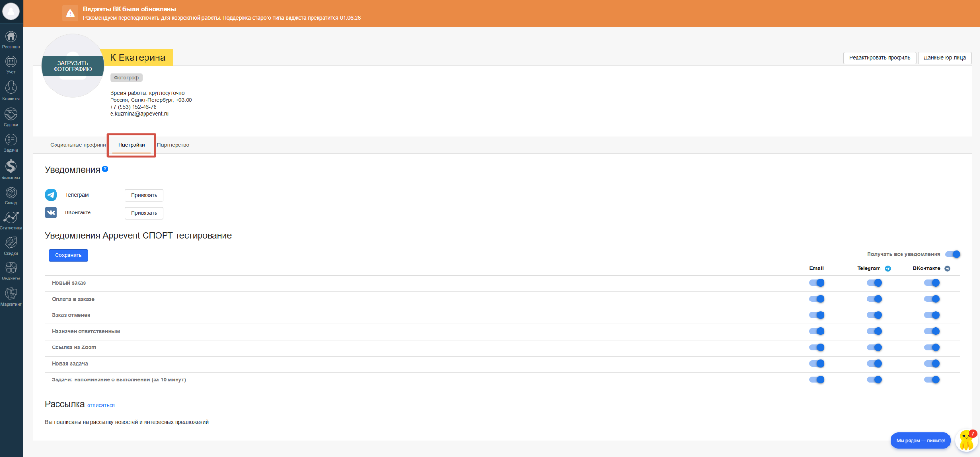The height and width of the screenshot is (457, 980).
Task: Click the help question icon next to Уведомления
Action: click(105, 169)
